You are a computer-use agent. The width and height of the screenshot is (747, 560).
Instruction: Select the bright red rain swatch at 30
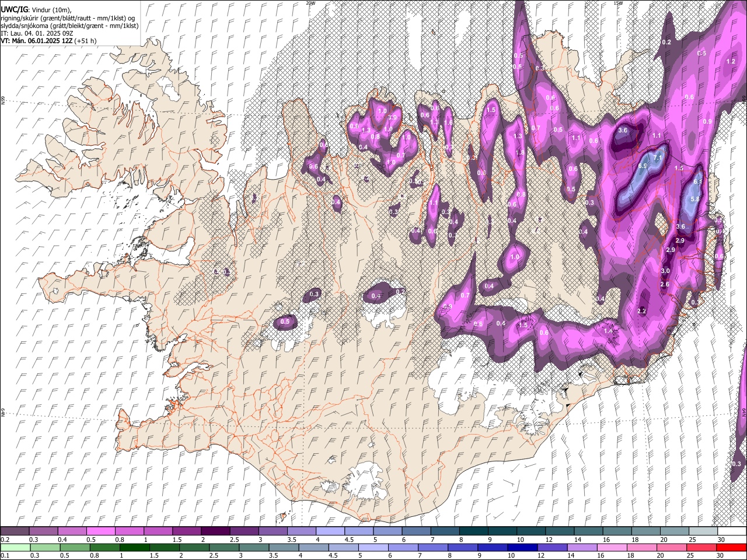(732, 547)
